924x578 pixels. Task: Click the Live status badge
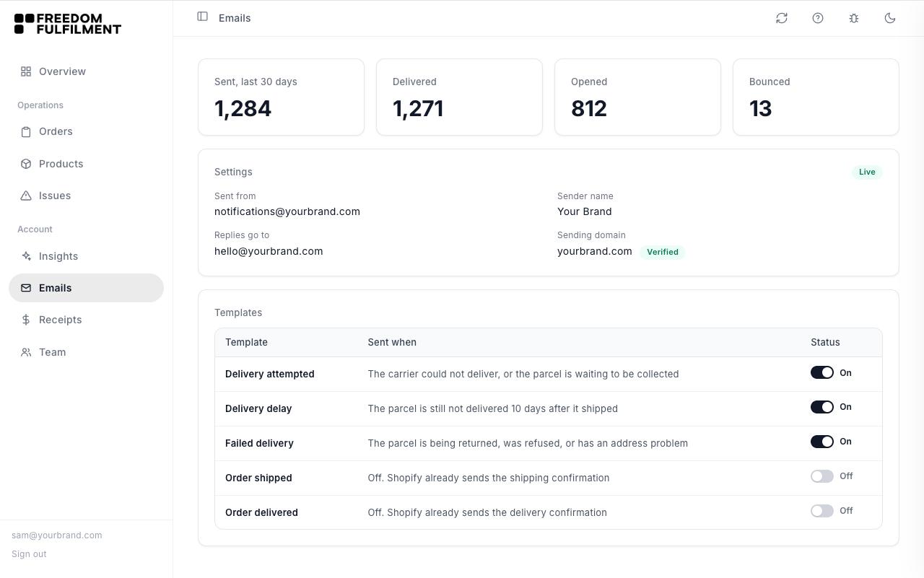point(867,172)
